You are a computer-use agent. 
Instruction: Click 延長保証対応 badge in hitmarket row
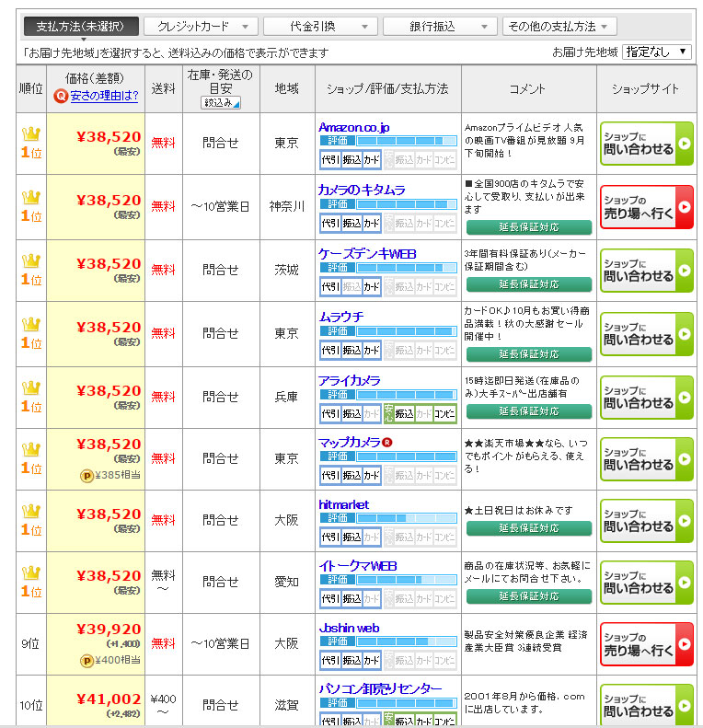click(x=529, y=528)
